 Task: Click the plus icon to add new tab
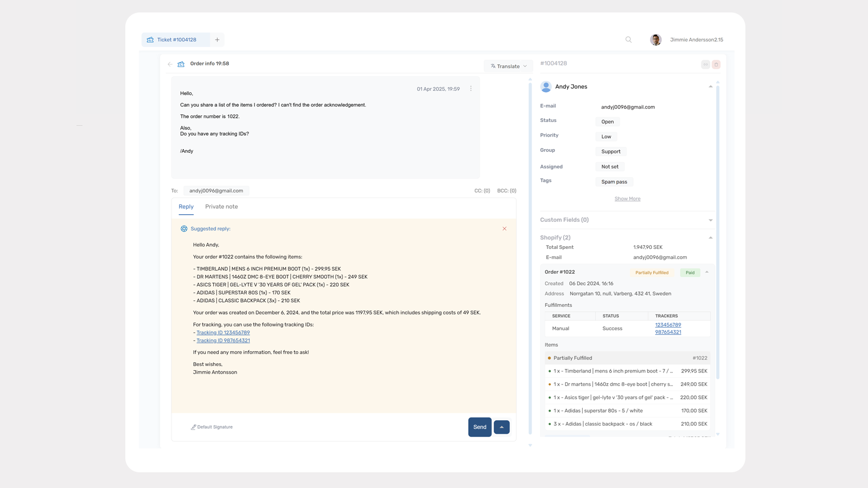217,40
